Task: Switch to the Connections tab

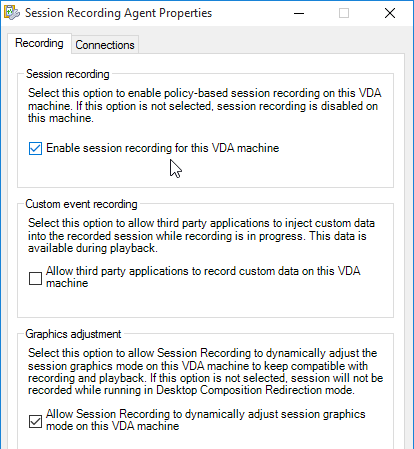Action: pos(105,45)
